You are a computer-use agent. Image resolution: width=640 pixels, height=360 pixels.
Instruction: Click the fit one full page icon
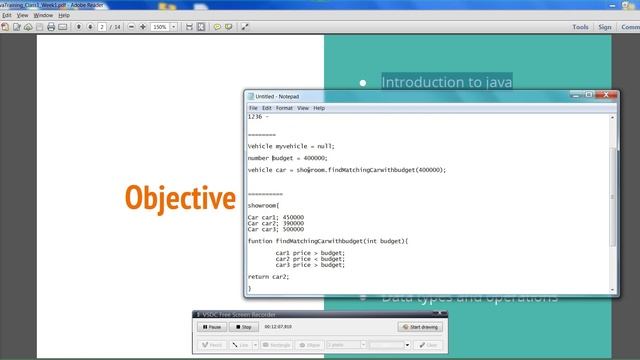(201, 27)
